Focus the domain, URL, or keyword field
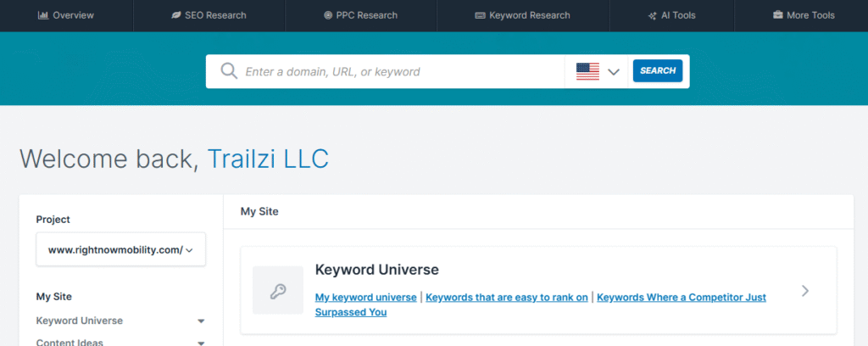 (398, 71)
